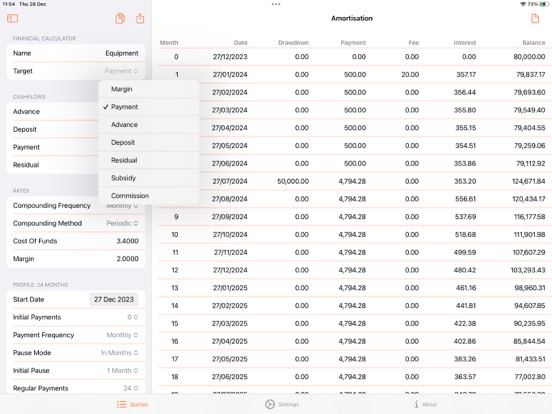The width and height of the screenshot is (552, 414).
Task: Open the Regular Payments 24 picker
Action: [x=131, y=388]
